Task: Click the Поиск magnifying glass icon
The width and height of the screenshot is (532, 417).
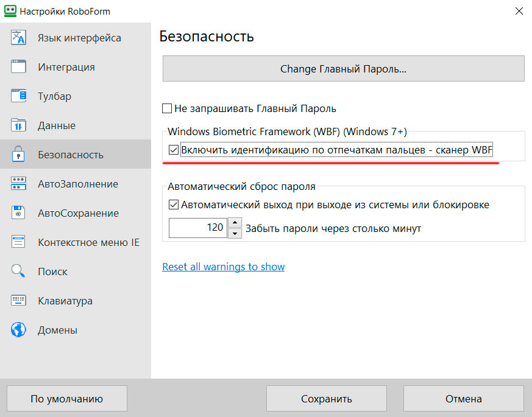Action: coord(18,272)
